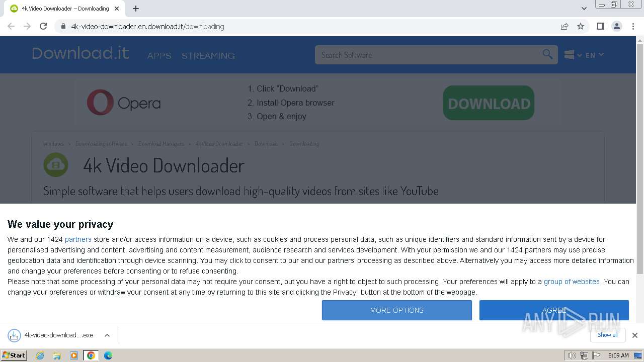
Task: Click the green DOWNLOAD ad button
Action: tap(489, 103)
